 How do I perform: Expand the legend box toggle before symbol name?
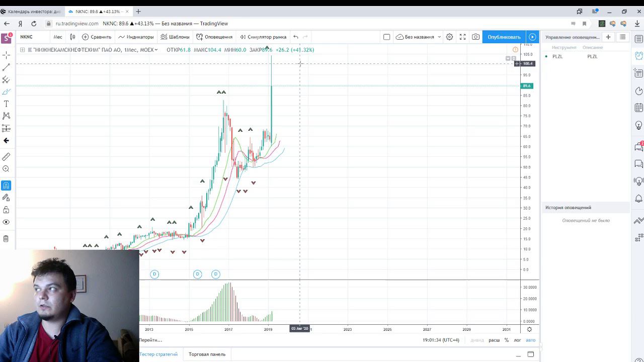[22, 50]
